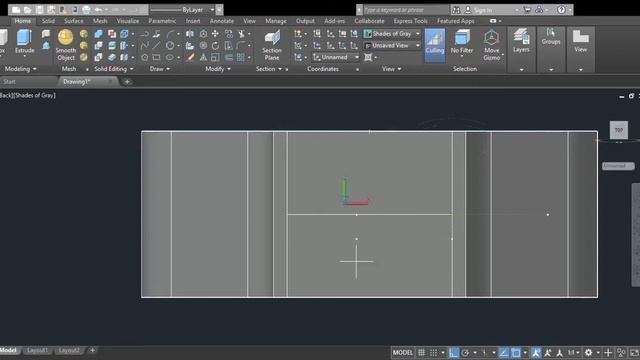Viewport: 640px width, 360px height.
Task: Toggle ortho mode in status bar
Action: pos(453,352)
